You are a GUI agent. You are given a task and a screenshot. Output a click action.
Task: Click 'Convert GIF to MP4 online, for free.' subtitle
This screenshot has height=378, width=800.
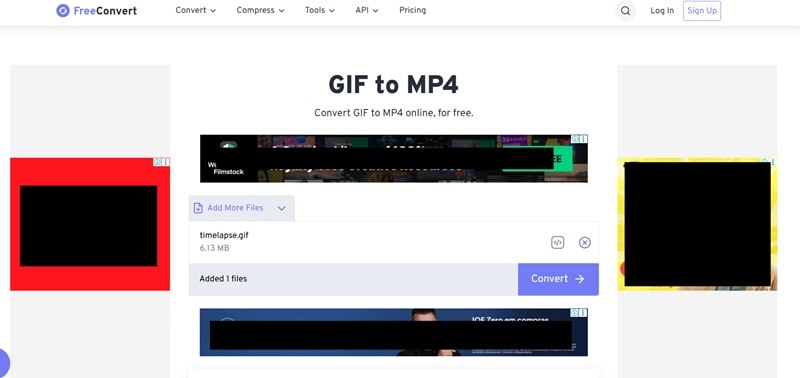point(393,113)
